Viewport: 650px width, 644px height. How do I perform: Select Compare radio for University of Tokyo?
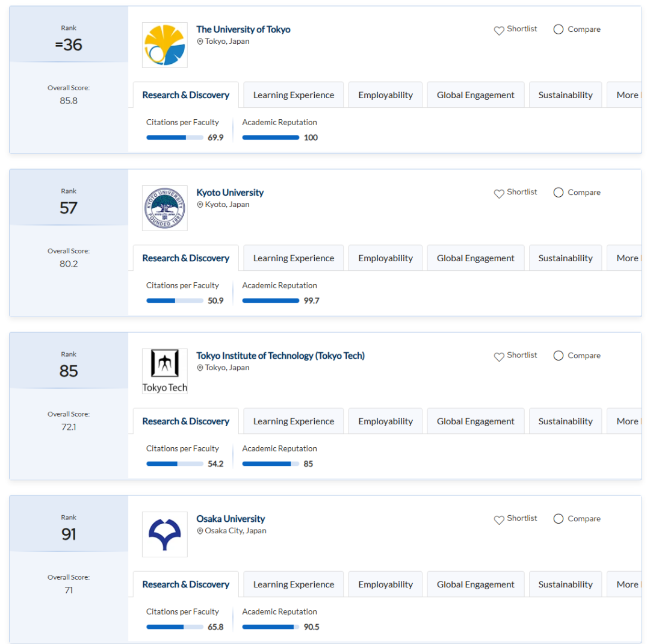pyautogui.click(x=559, y=29)
